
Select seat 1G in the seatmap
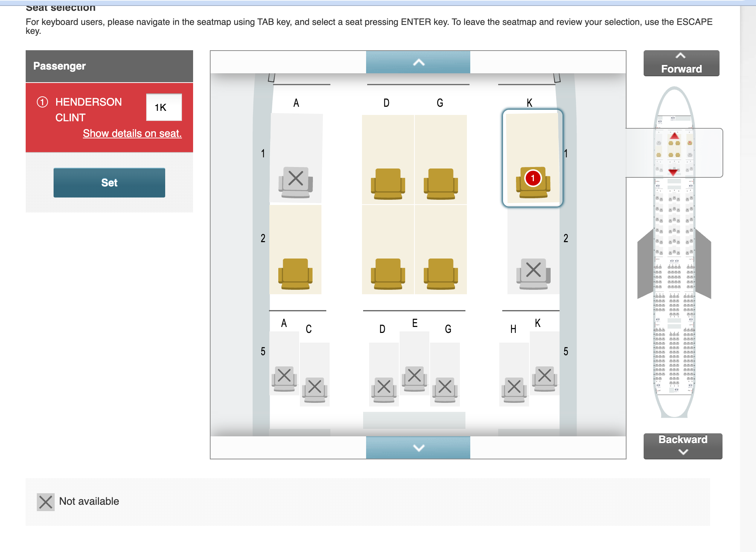441,182
